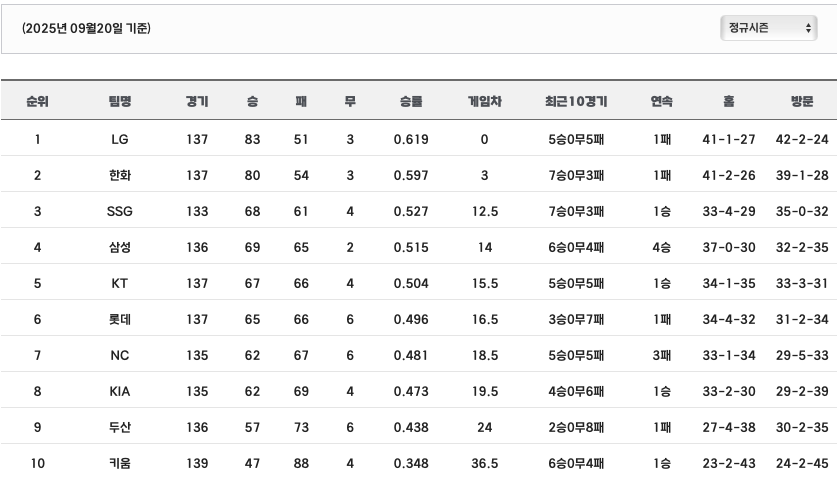Click 두산's home record 27-4-38
This screenshot has width=837, height=478.
click(729, 427)
